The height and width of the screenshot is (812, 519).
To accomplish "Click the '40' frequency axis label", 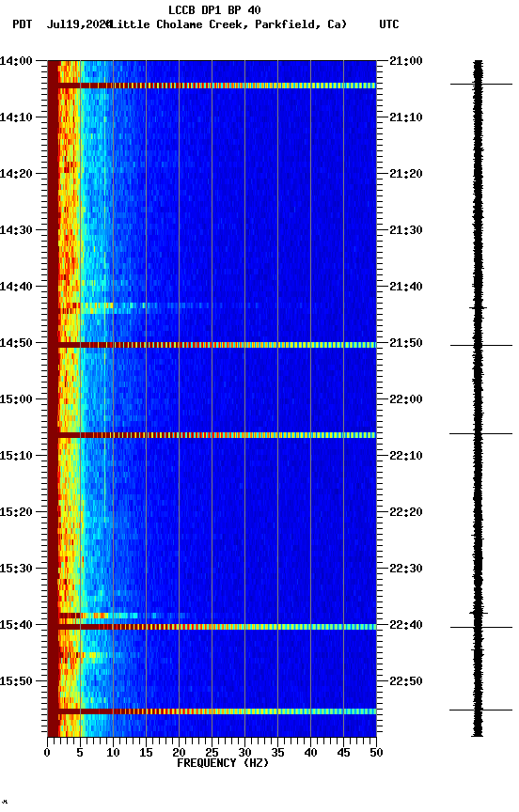I will coord(310,753).
